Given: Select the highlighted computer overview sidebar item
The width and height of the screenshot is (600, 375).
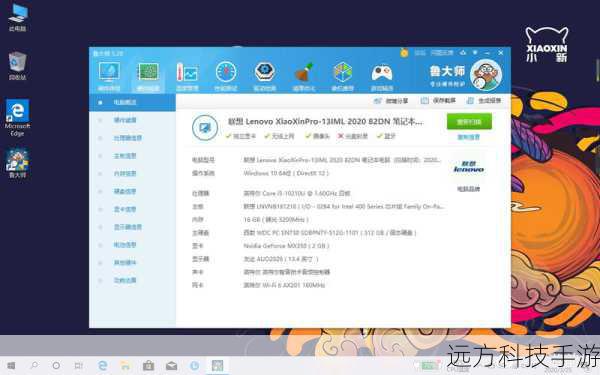Looking at the screenshot, I should [132, 102].
